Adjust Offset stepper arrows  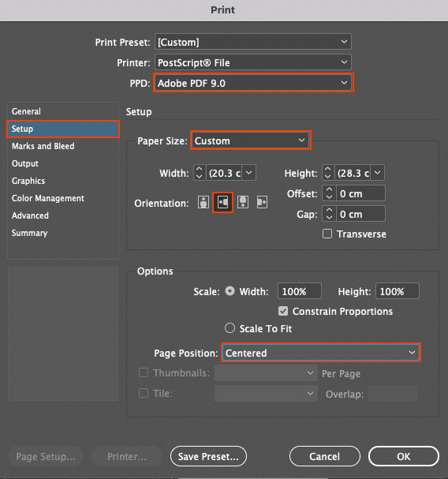329,193
